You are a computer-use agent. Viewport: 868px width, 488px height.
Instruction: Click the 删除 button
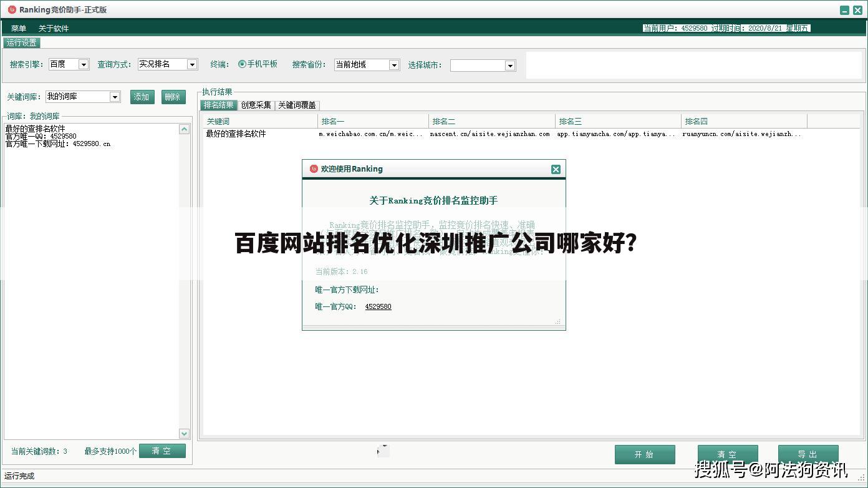pyautogui.click(x=173, y=97)
